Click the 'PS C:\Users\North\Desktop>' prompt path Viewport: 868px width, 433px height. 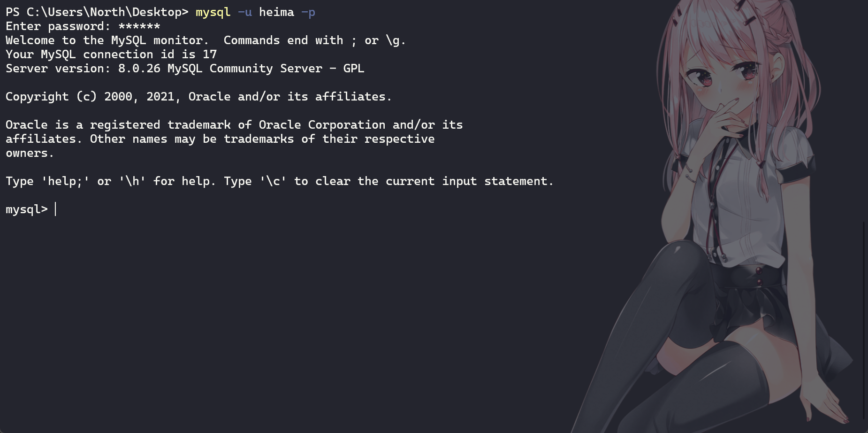tap(97, 12)
